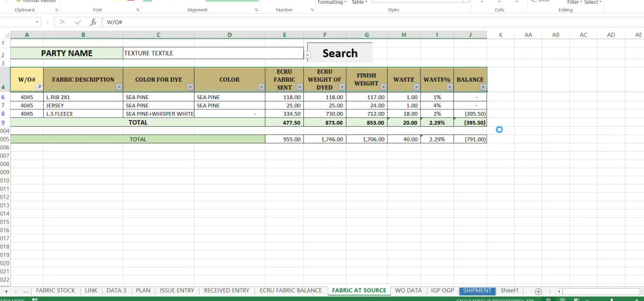Open the FINISH WEIGHT filter dropdown
Image resolution: width=644 pixels, height=301 pixels.
pyautogui.click(x=383, y=87)
